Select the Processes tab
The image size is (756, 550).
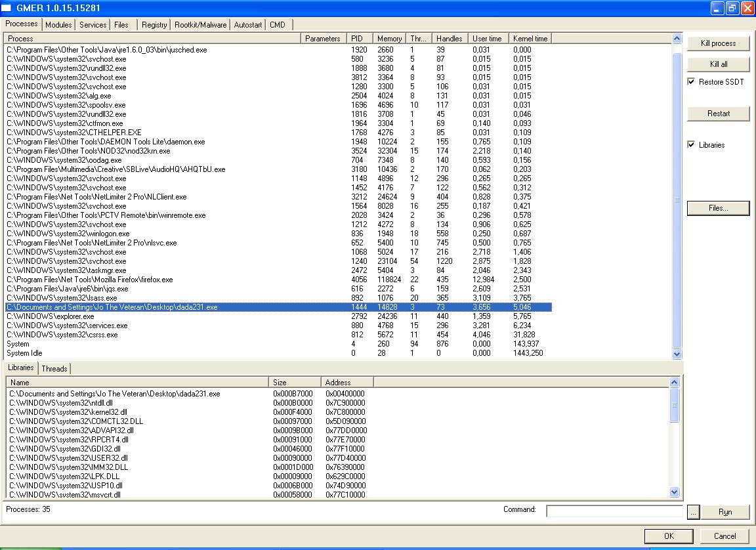pos(22,24)
